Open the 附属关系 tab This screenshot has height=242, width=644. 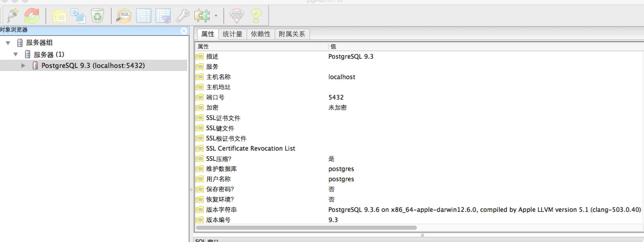(x=292, y=34)
